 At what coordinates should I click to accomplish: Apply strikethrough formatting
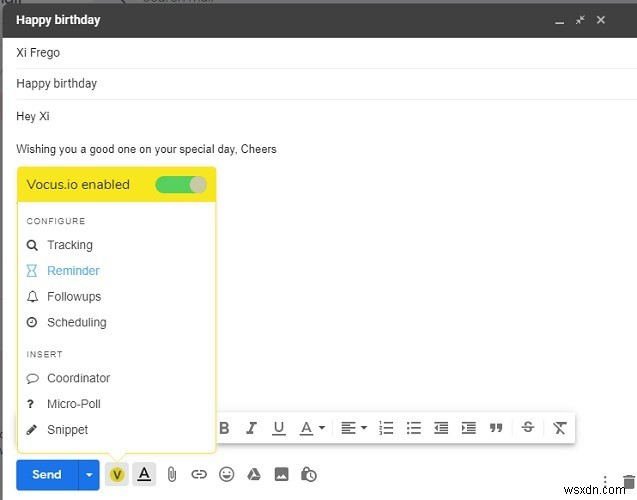tap(528, 427)
